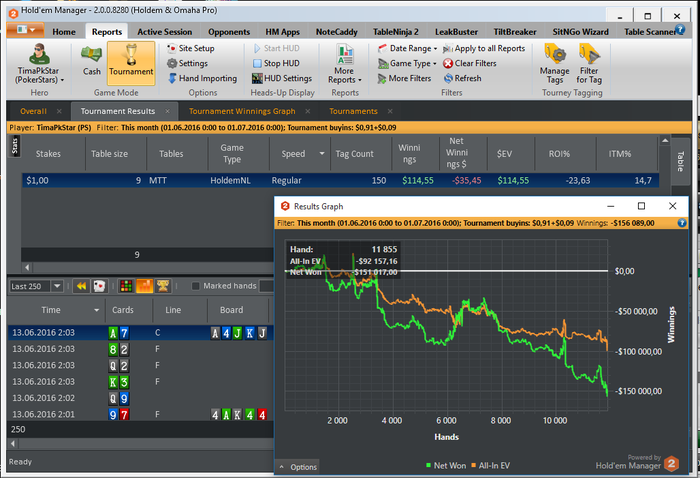Viewport: 700px width, 478px height.
Task: Expand the Stats side panel
Action: coord(14,146)
